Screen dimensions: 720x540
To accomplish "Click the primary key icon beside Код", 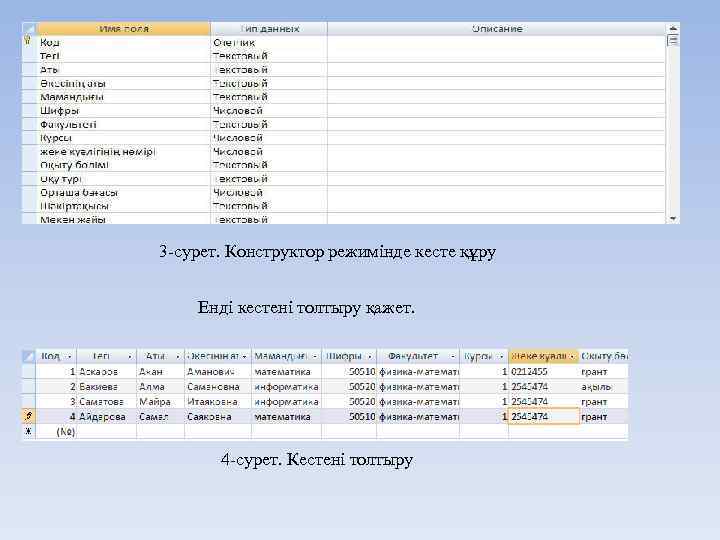I will click(28, 41).
